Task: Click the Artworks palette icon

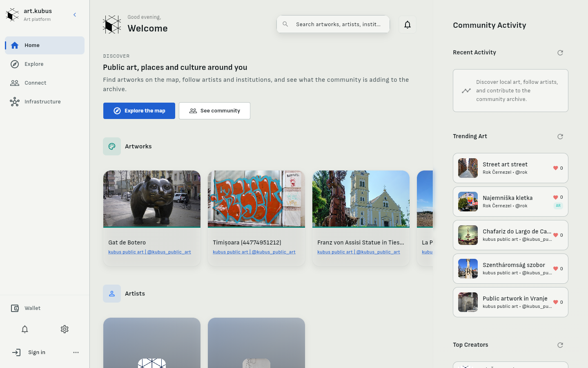Action: [112, 146]
